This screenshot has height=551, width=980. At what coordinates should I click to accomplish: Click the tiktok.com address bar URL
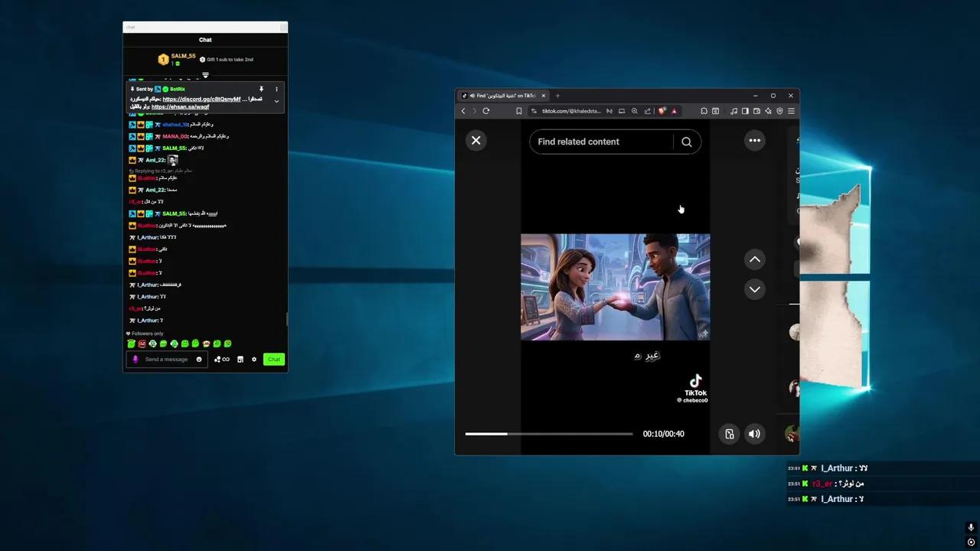[571, 111]
